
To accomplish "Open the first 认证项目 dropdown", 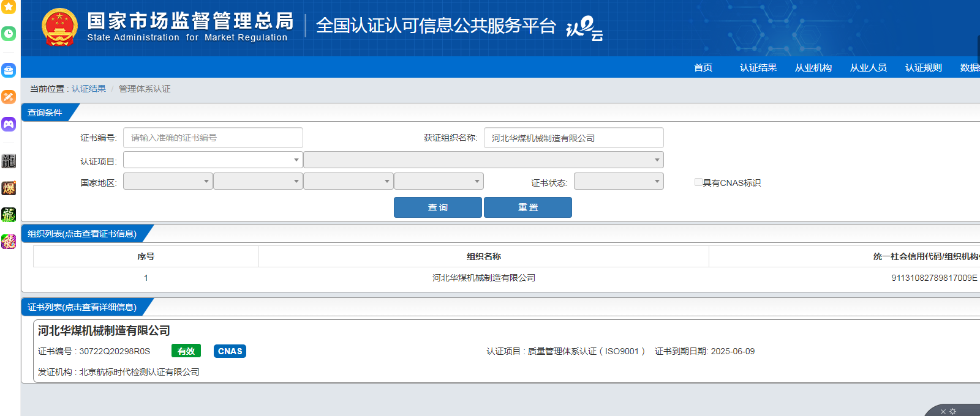I will tap(213, 160).
